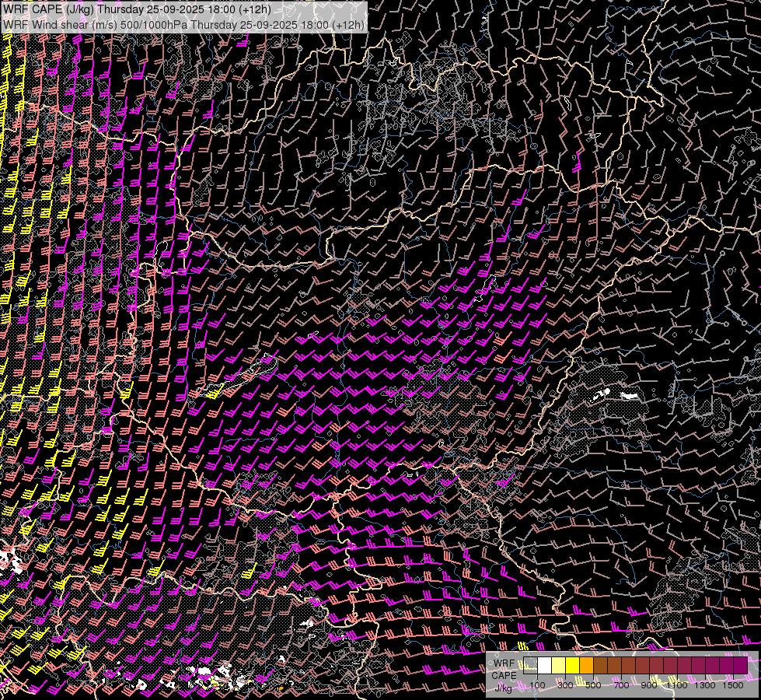
Task: Select the orange swatch in CAPE legend
Action: pos(586,665)
